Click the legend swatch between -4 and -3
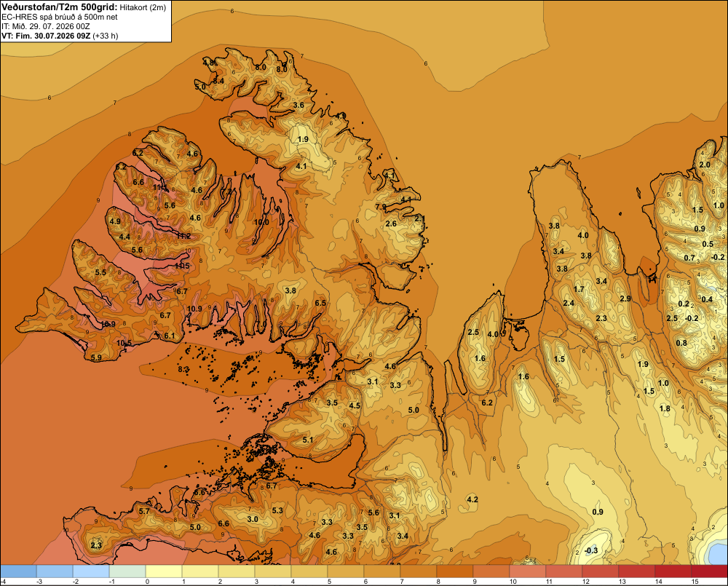Image resolution: width=728 pixels, height=586 pixels. point(18,571)
